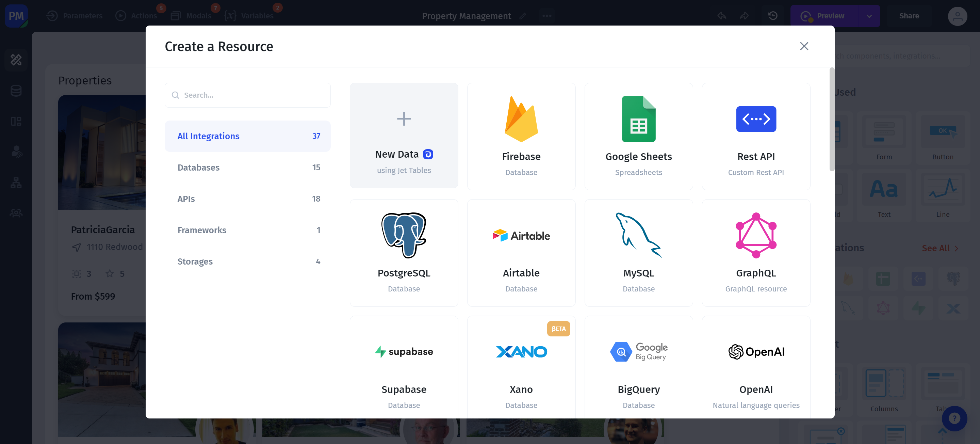Open the user permissions sidebar icon
The width and height of the screenshot is (980, 444).
[x=16, y=152]
